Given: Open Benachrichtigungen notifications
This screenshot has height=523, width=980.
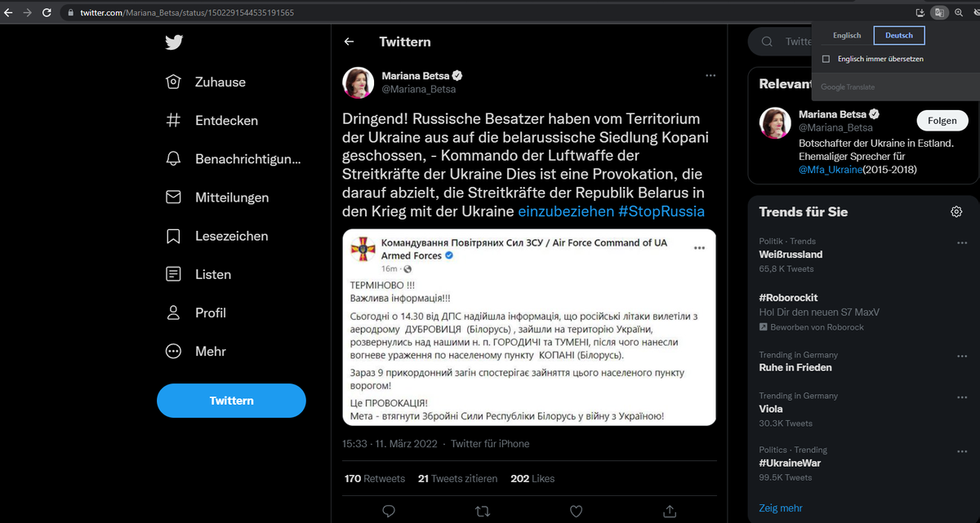Looking at the screenshot, I should 233,158.
